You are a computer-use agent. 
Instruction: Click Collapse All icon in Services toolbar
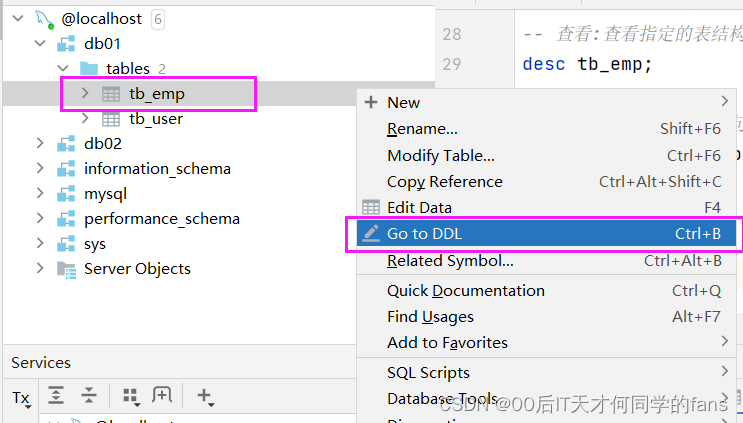pyautogui.click(x=89, y=395)
